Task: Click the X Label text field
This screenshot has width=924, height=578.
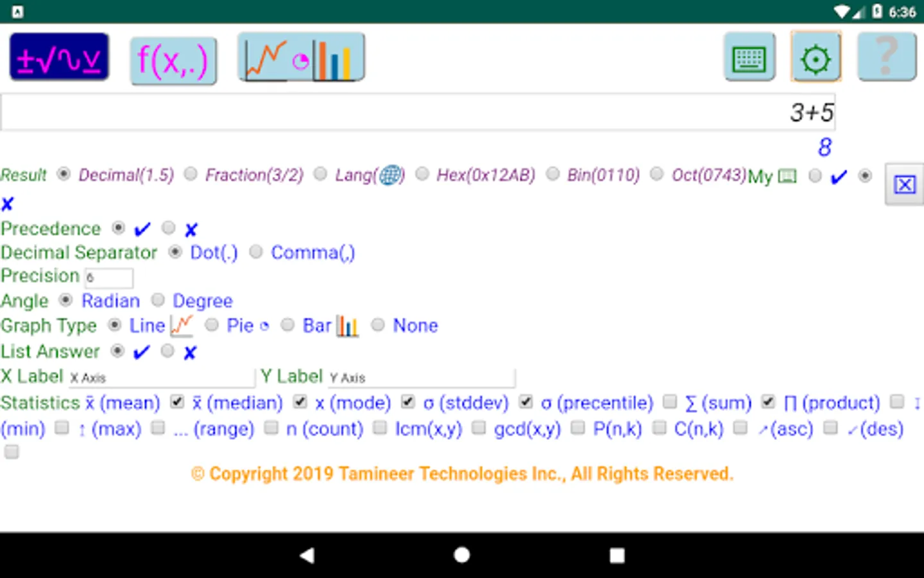Action: [162, 378]
